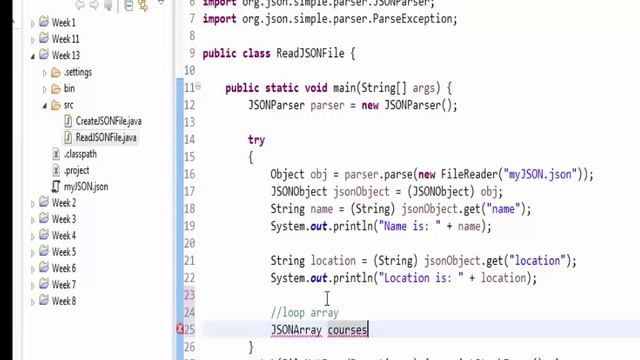Select the bin folder label
640x360 pixels.
tap(69, 89)
